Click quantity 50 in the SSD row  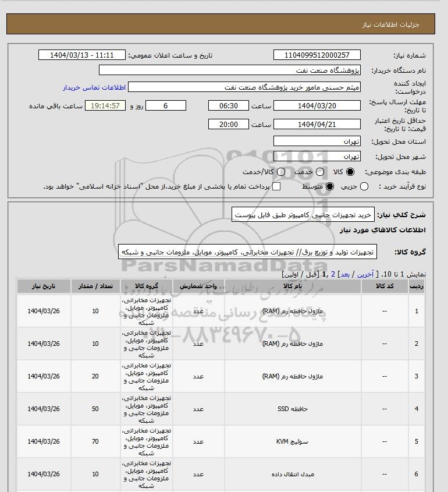click(95, 409)
